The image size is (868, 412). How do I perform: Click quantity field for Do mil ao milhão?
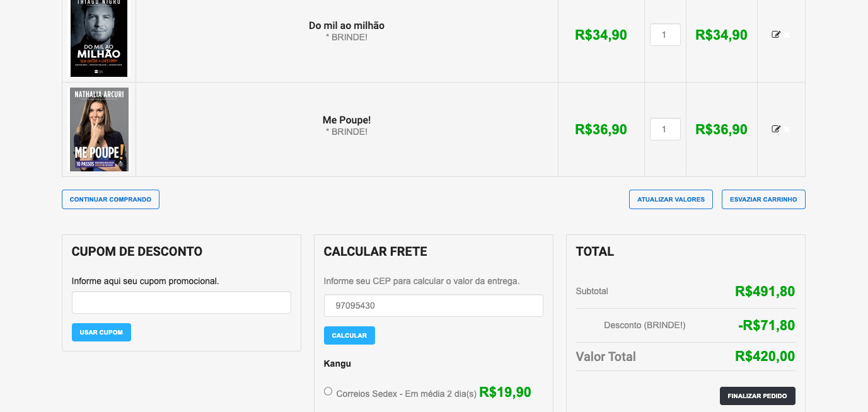point(664,35)
